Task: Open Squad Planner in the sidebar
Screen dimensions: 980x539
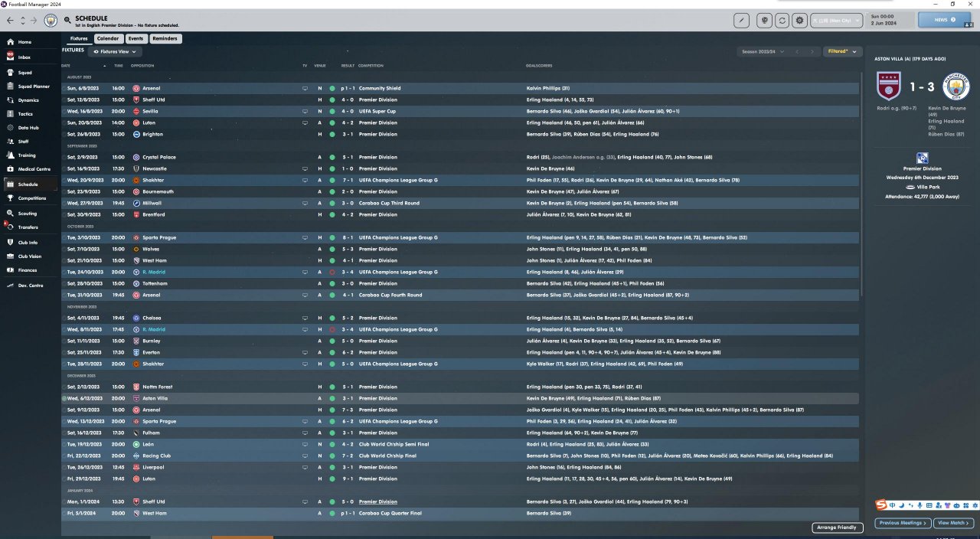Action: 29,87
